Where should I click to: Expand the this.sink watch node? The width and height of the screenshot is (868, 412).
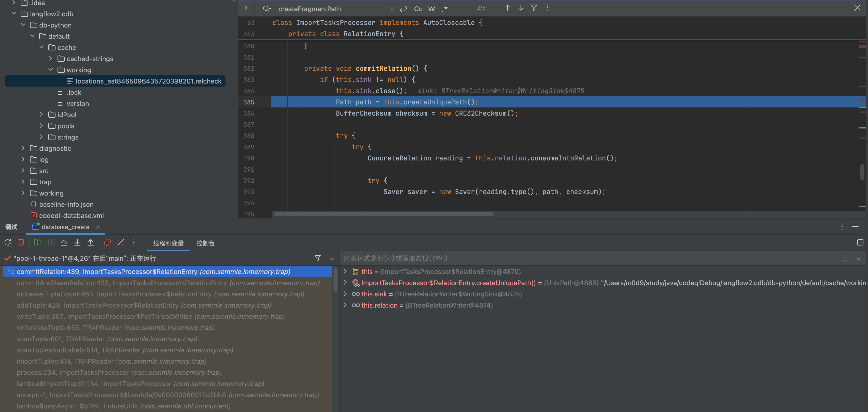coord(345,294)
